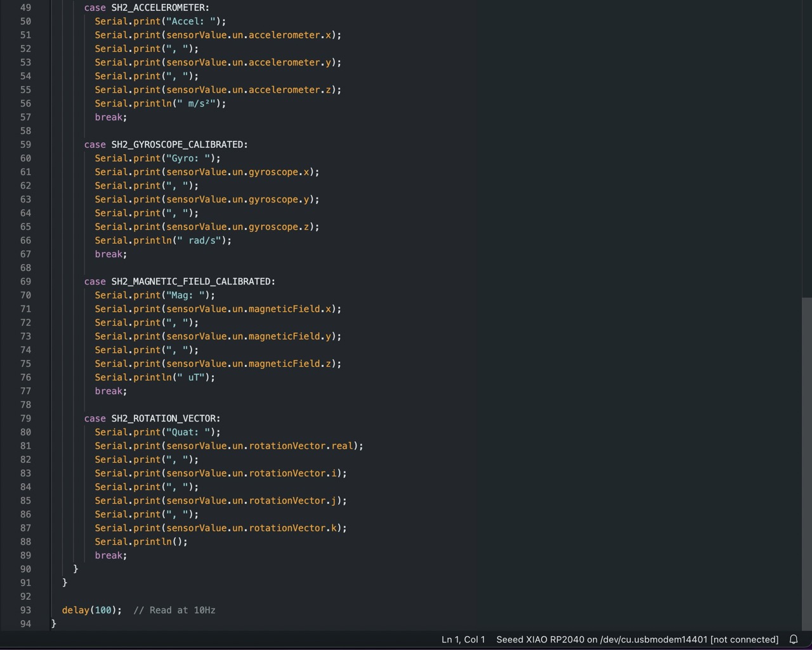Click sensorValue.un.rotationVector.k print line
This screenshot has height=650, width=812.
(221, 528)
